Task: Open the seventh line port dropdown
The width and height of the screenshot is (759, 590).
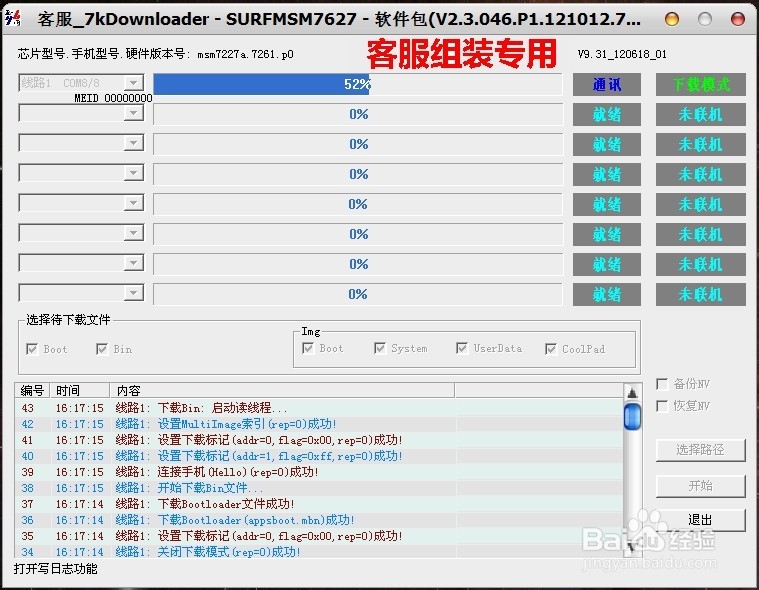Action: tap(134, 263)
